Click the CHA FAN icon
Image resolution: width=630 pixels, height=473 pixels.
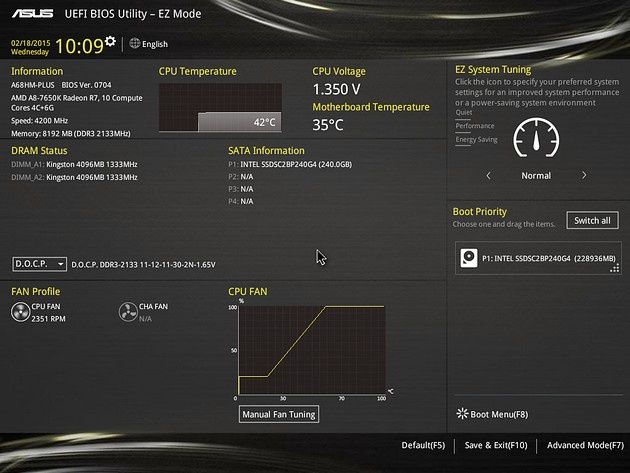pos(128,312)
